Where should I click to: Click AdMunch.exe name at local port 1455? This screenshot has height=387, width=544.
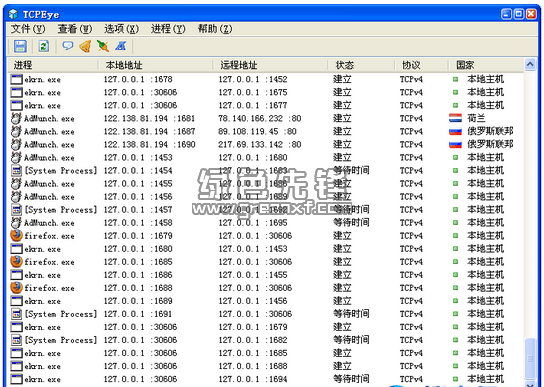(49, 184)
